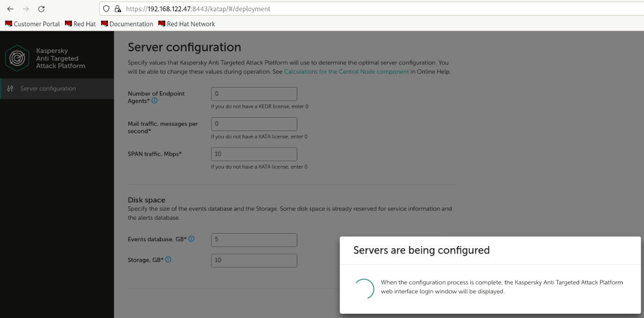Click the Kaspersky hexagon logo
644x318 pixels.
17,58
